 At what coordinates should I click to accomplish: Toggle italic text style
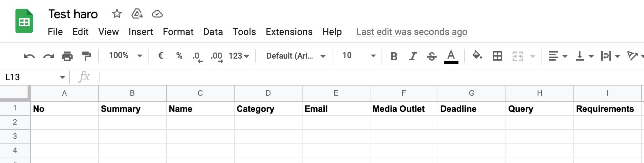click(413, 56)
